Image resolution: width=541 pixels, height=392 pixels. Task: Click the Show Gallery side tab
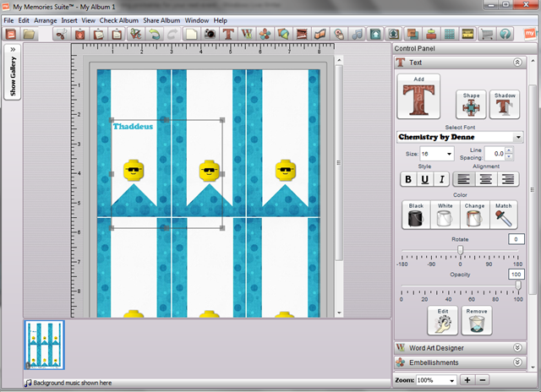pos(14,72)
